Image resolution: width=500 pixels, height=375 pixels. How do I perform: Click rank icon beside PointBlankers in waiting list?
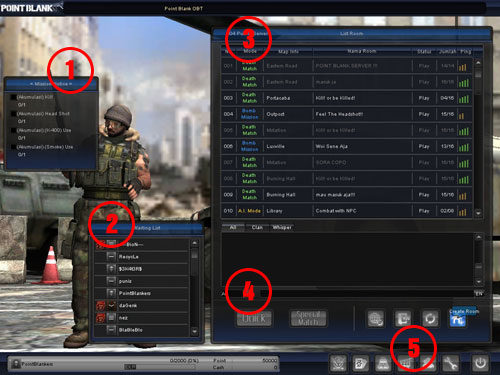[x=111, y=293]
